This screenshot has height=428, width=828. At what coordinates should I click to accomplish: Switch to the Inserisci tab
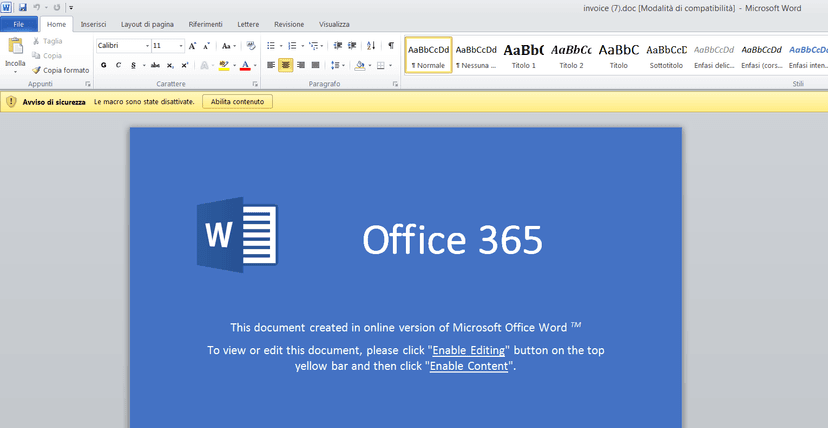pyautogui.click(x=93, y=24)
